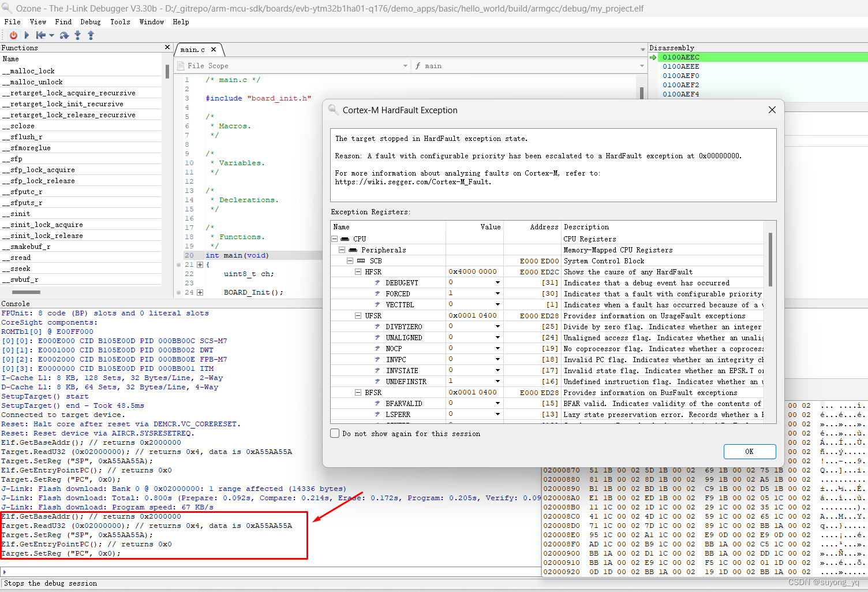
Task: Reset the program with the reset icon
Action: coord(41,35)
